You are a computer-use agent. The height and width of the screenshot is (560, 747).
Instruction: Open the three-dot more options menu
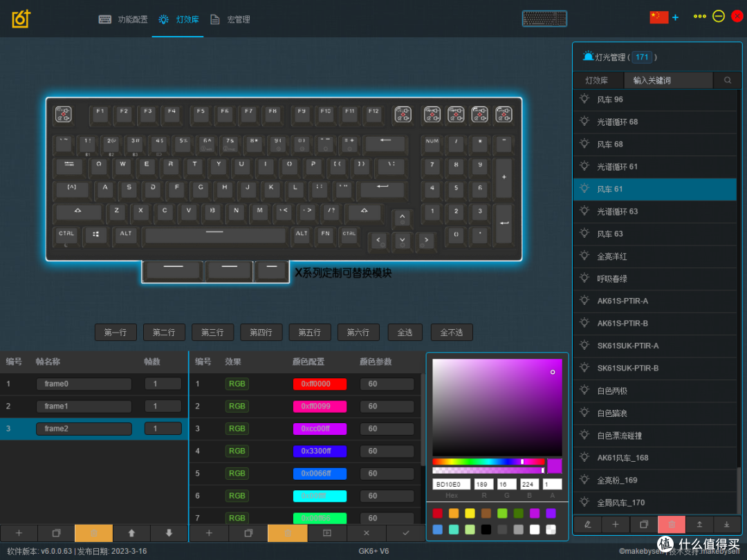699,16
